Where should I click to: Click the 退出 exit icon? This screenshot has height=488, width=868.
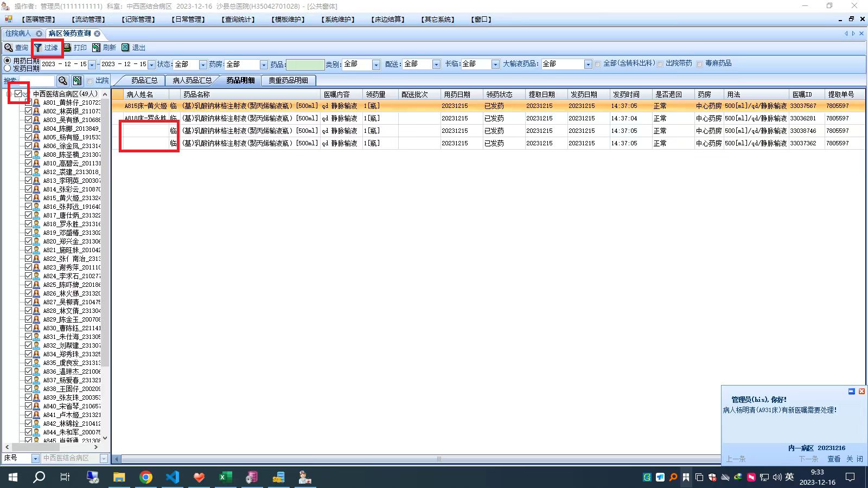pos(125,48)
